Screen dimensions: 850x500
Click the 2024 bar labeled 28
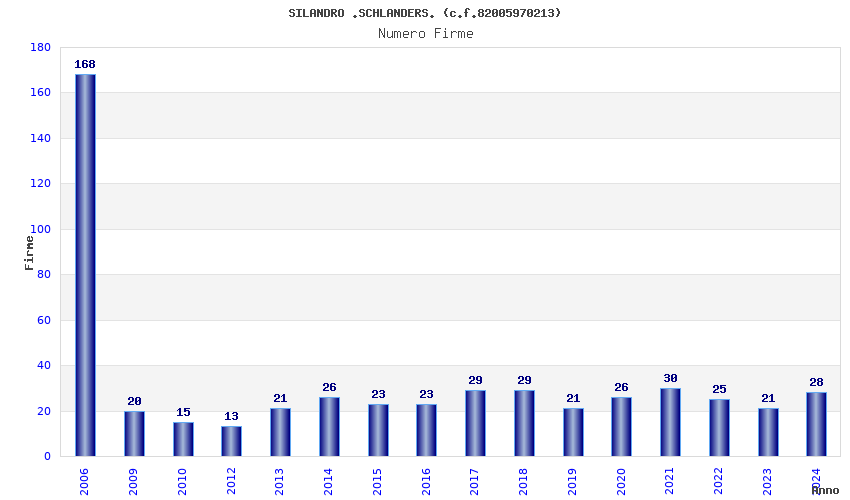click(x=816, y=424)
